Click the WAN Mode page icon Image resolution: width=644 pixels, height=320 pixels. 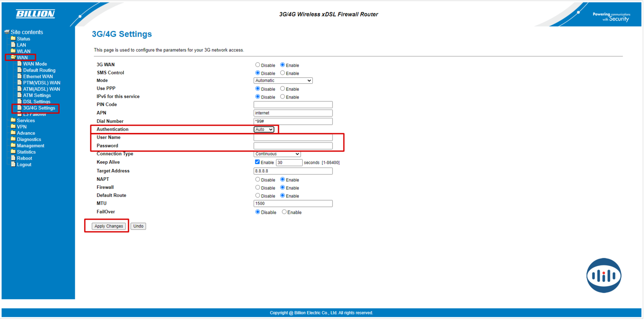tap(19, 64)
